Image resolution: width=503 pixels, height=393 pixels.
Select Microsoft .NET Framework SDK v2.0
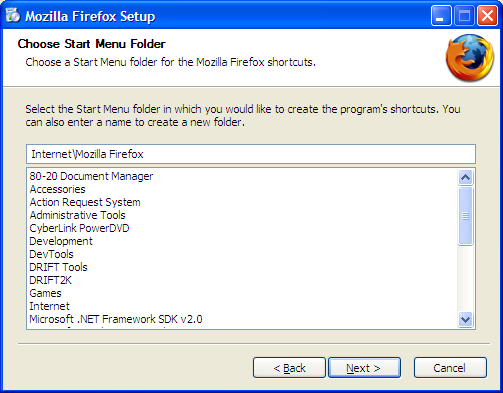click(x=116, y=319)
